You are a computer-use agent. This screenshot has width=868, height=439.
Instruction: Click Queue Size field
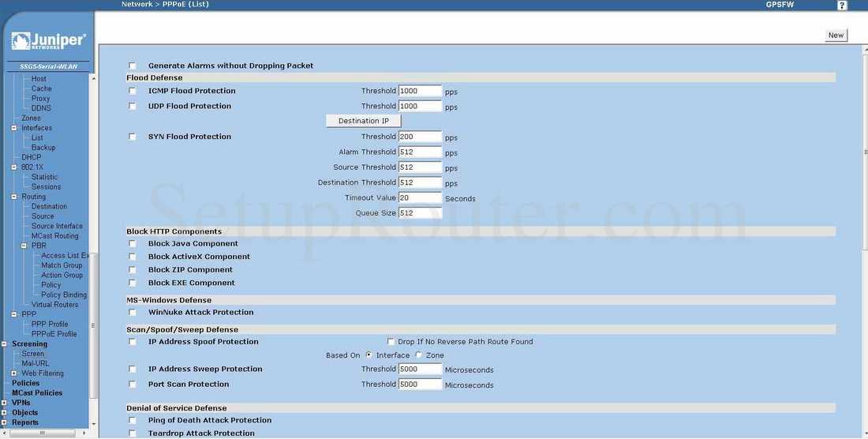click(x=420, y=213)
